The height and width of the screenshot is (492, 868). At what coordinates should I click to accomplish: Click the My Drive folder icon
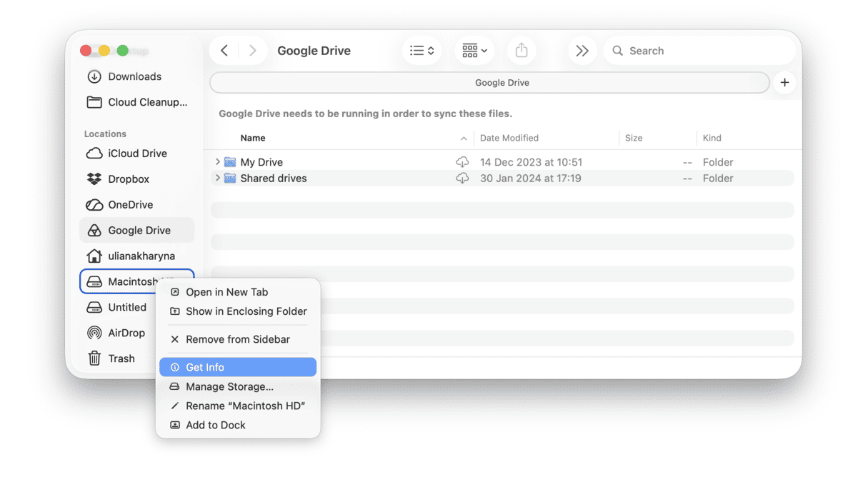click(230, 162)
